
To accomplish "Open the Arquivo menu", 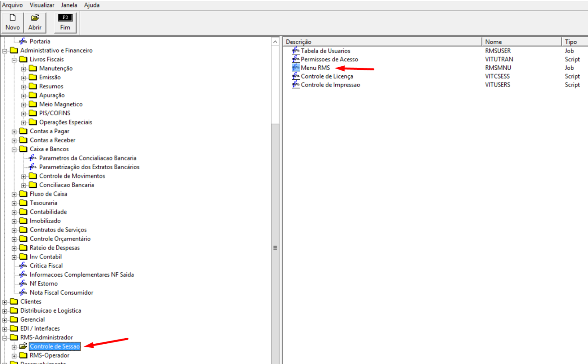I will tap(12, 5).
